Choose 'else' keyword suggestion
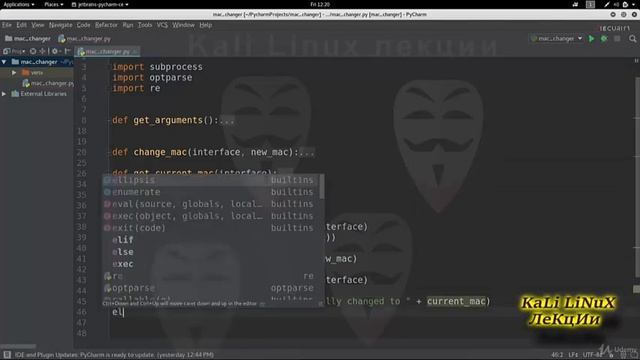 (x=210, y=252)
